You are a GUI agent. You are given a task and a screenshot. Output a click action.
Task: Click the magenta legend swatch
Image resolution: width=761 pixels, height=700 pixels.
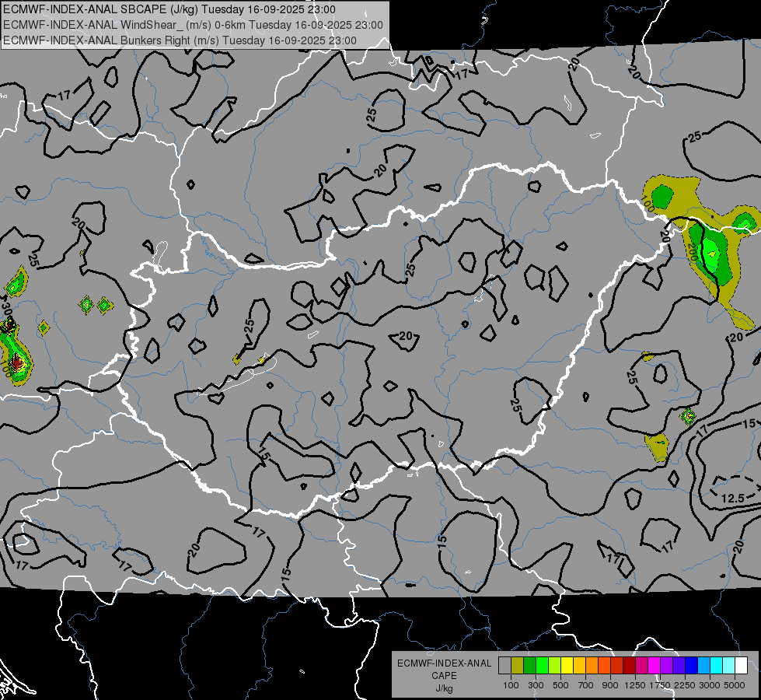click(x=655, y=666)
